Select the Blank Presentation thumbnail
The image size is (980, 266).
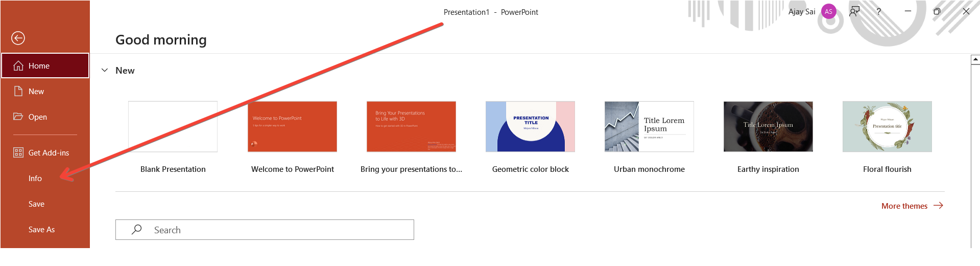pyautogui.click(x=173, y=126)
